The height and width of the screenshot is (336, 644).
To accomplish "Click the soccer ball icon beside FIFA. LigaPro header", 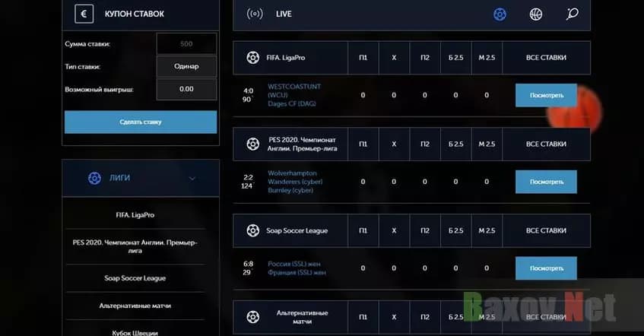I will [252, 57].
